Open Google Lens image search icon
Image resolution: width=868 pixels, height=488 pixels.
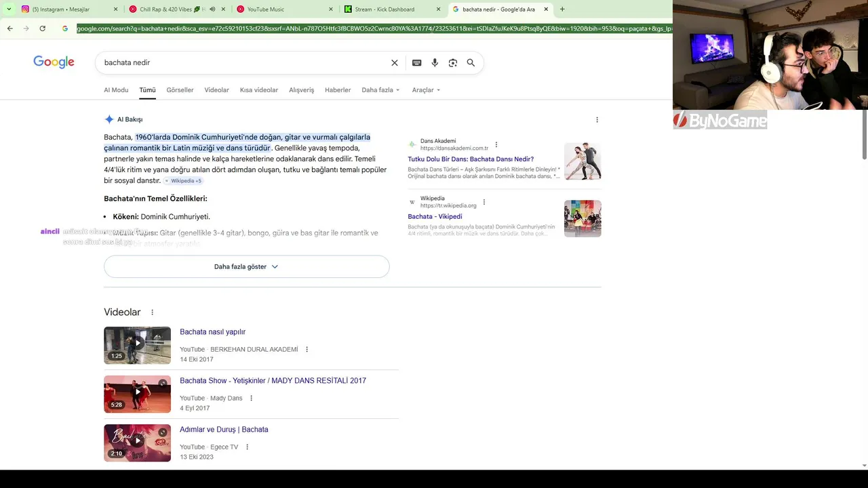click(452, 62)
